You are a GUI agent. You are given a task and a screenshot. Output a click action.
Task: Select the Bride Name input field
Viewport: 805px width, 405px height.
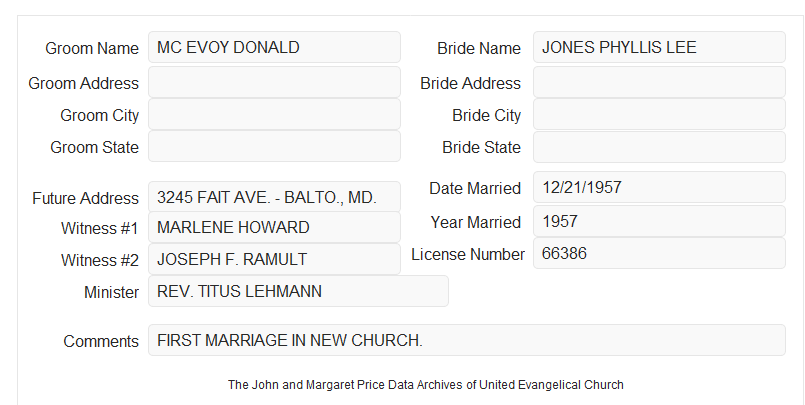[x=659, y=47]
